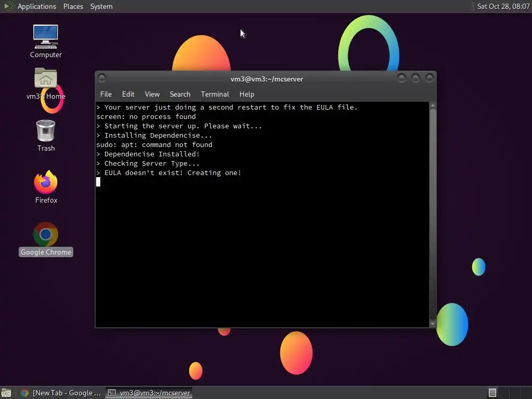Screen dimensions: 532x399
Task: Open the Places menu
Action: coord(73,6)
